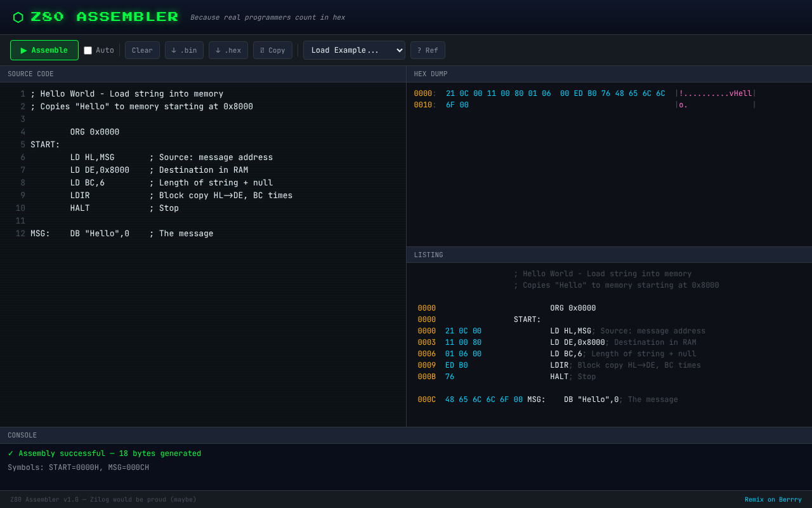Click hex bytes 6F 00 in hex dump

[457, 105]
